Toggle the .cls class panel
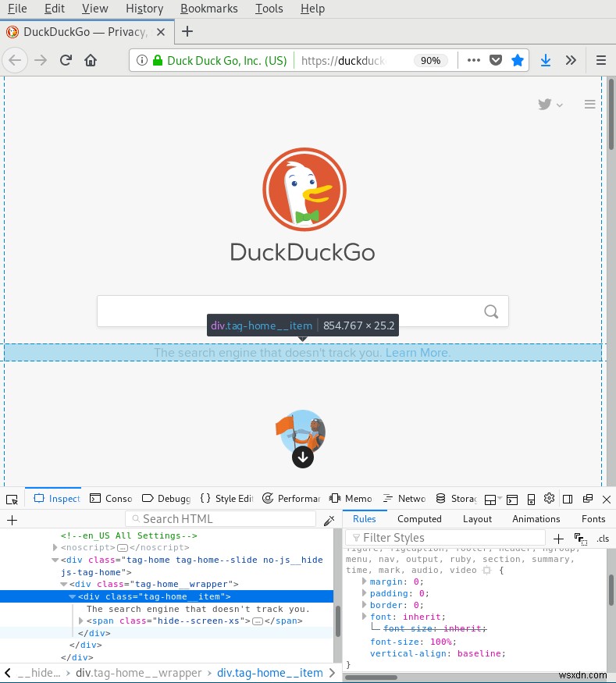 click(x=603, y=539)
